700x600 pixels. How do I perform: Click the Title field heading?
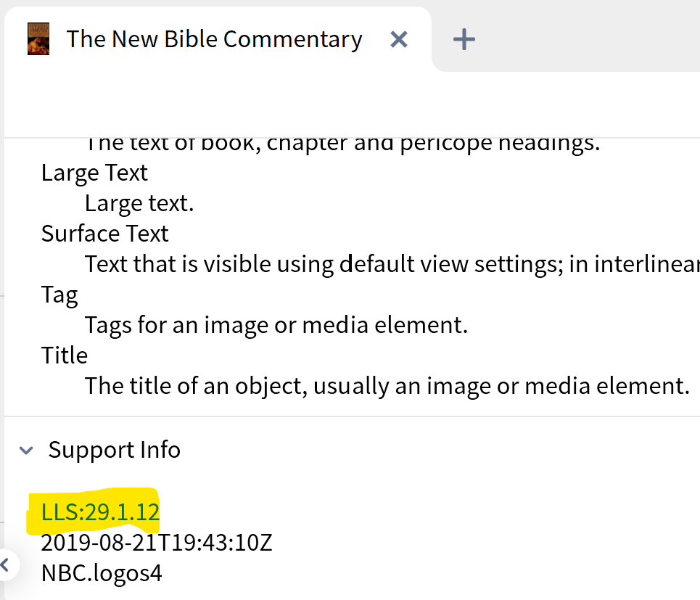pyautogui.click(x=64, y=356)
